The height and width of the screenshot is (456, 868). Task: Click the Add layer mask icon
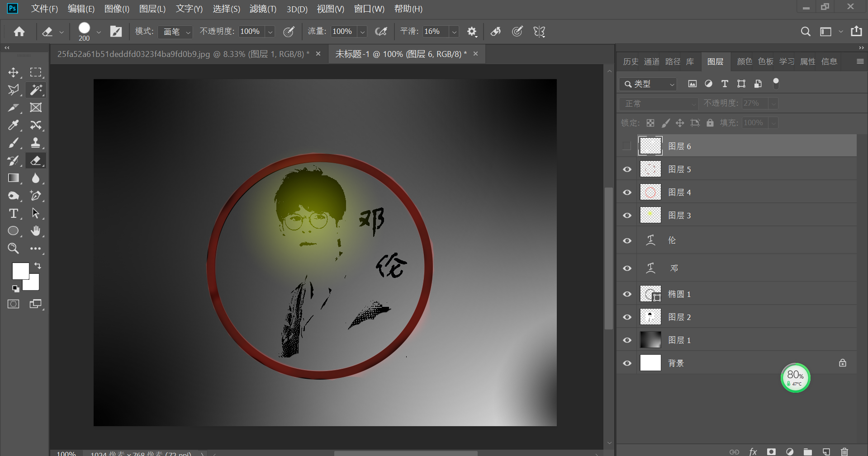(772, 451)
